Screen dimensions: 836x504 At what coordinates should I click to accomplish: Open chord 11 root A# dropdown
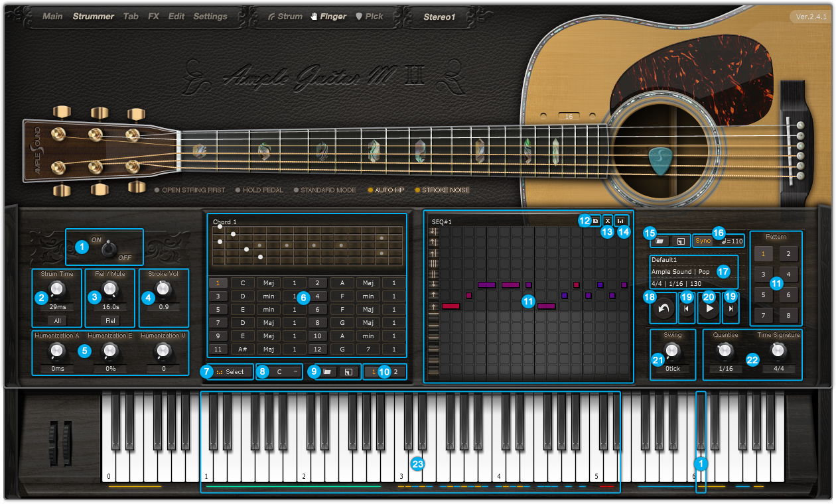[242, 349]
